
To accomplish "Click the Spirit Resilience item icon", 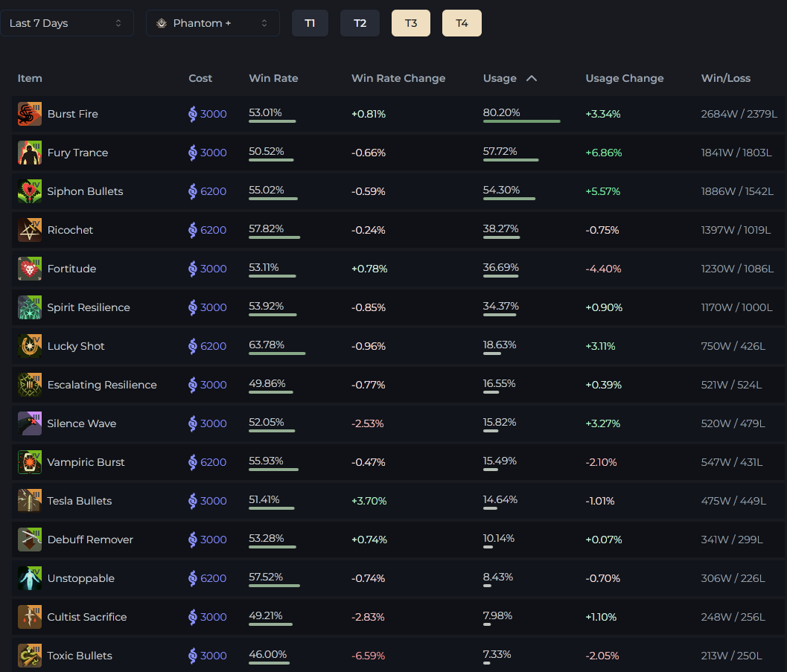I will click(x=30, y=307).
